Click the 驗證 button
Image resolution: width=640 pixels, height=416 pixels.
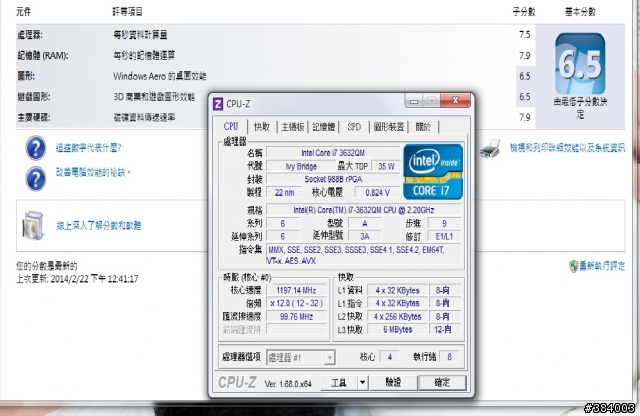pos(393,383)
